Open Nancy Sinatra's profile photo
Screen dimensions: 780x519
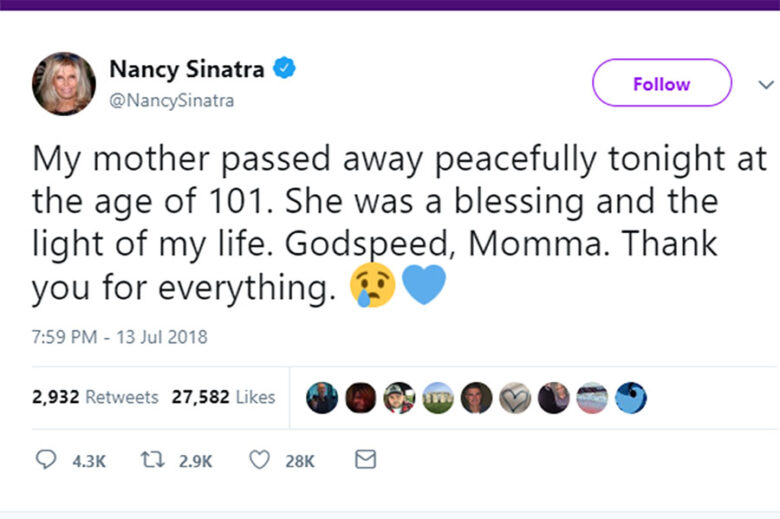click(x=64, y=83)
